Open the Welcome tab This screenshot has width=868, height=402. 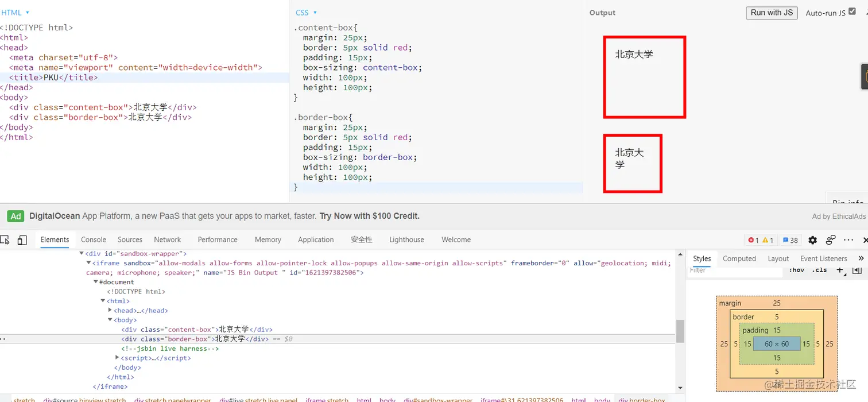(456, 239)
